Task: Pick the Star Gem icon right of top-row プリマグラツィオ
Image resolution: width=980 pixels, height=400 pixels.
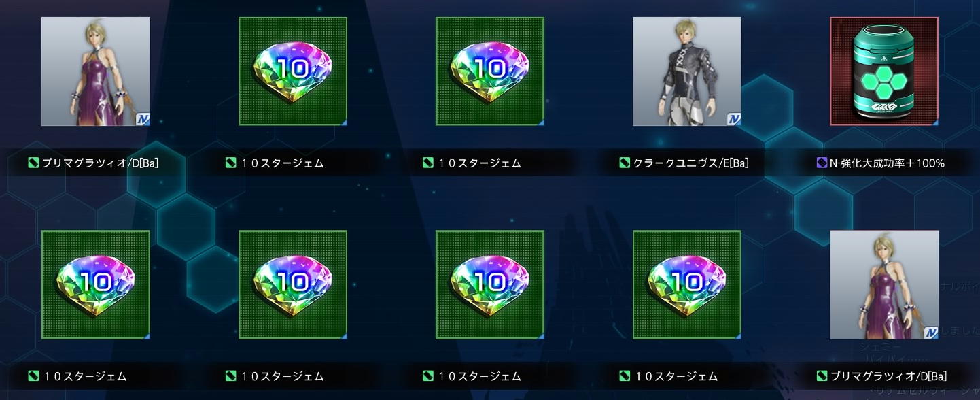Action: 293,71
